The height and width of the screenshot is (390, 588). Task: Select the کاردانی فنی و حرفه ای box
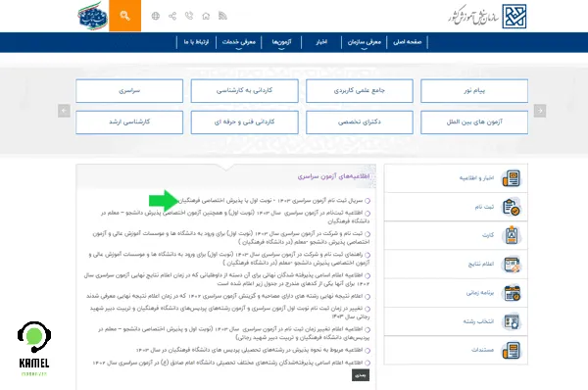coord(244,122)
